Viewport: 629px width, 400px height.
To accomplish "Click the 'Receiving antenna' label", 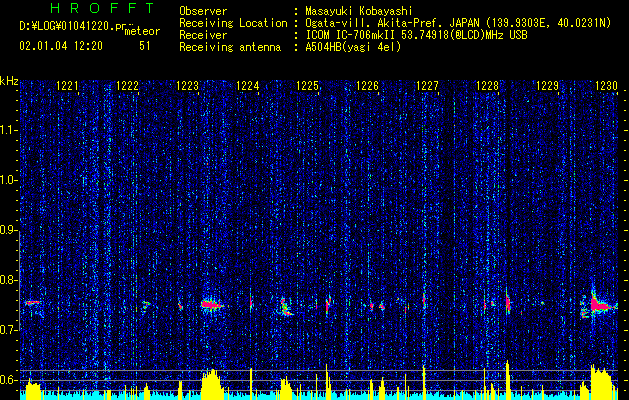I will 230,47.
